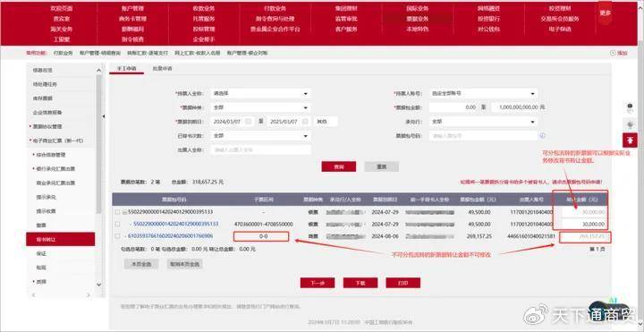Screen dimensions: 644x332
Task: Click the info icon beside 票据包号码 field
Action: tap(542, 136)
